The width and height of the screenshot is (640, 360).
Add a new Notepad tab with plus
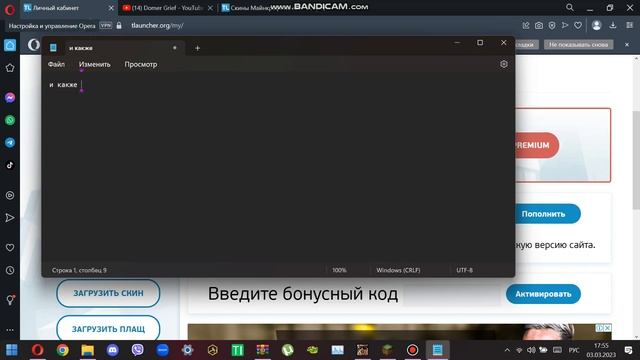point(198,48)
